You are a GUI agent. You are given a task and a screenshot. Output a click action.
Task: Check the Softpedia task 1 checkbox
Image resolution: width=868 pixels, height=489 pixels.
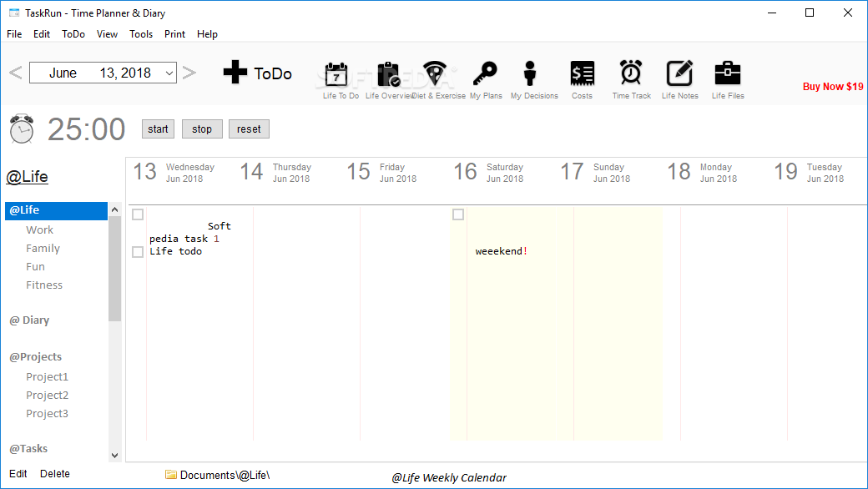click(x=138, y=214)
